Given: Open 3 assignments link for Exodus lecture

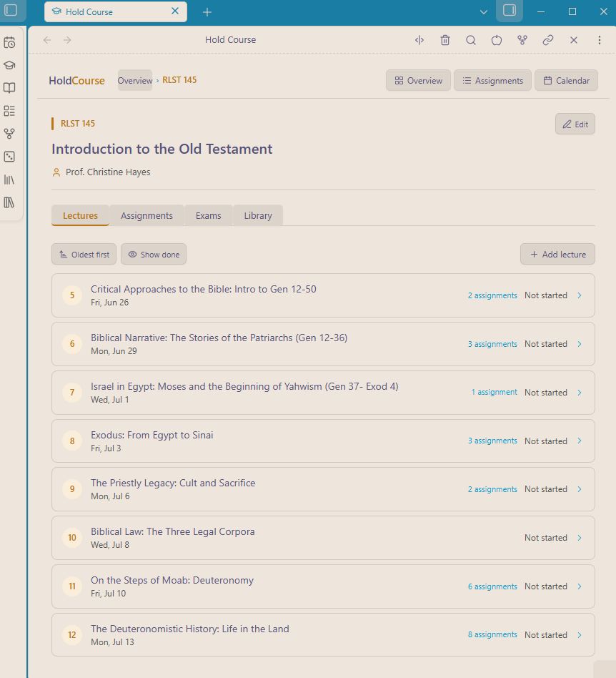Looking at the screenshot, I should [x=492, y=441].
